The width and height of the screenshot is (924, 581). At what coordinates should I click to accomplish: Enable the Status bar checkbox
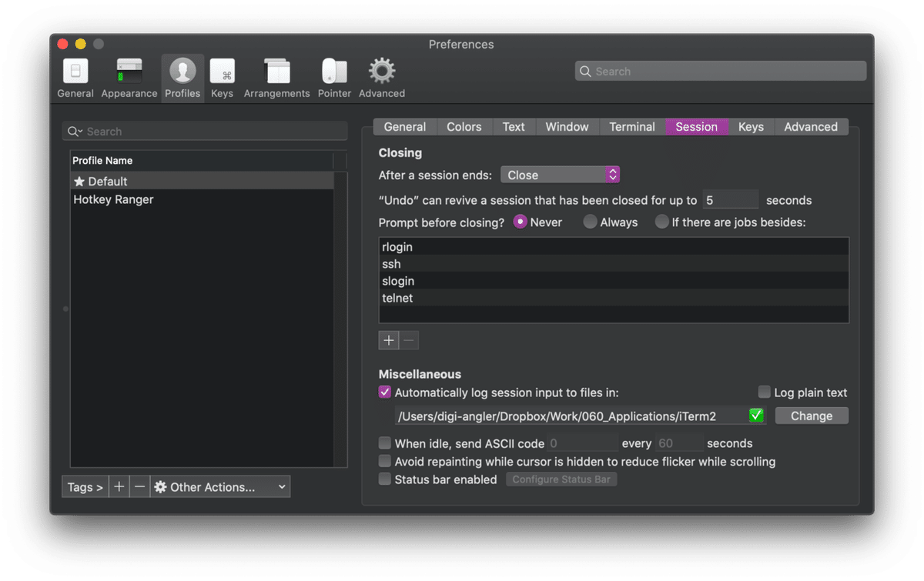coord(385,479)
